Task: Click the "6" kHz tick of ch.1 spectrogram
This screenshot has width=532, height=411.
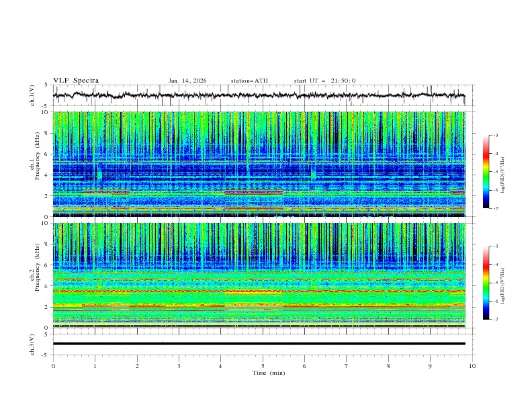Action: tap(46, 154)
